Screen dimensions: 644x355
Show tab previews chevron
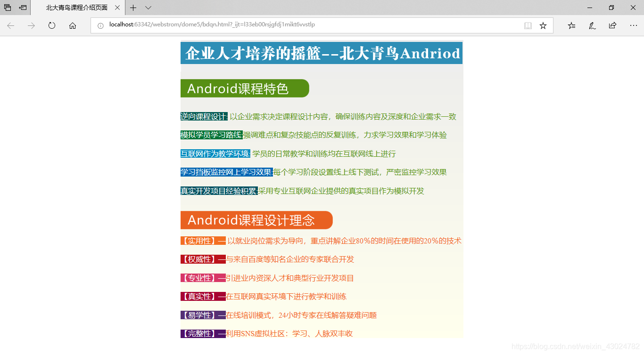148,8
